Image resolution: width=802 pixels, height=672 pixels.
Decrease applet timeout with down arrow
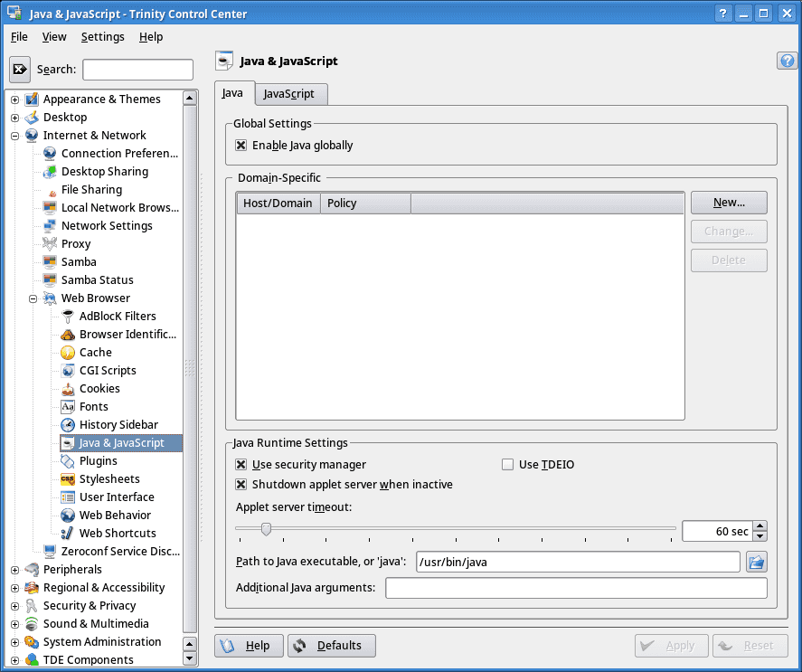coord(760,536)
